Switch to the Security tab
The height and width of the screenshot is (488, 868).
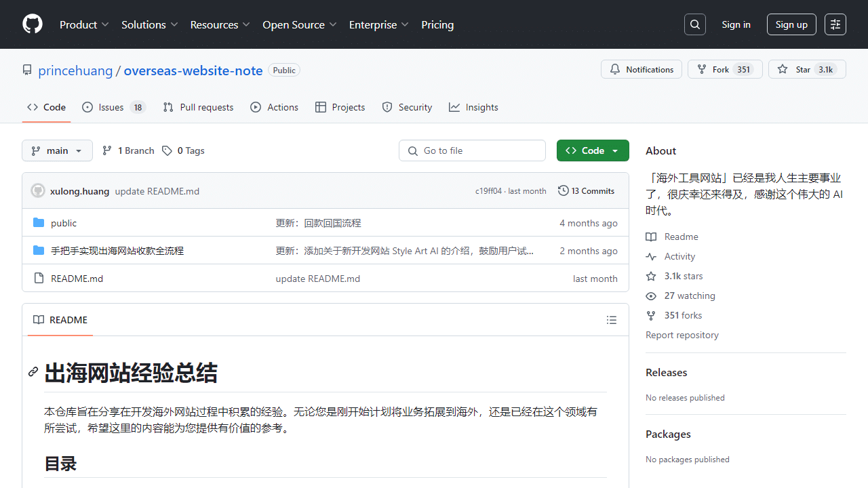pyautogui.click(x=407, y=107)
